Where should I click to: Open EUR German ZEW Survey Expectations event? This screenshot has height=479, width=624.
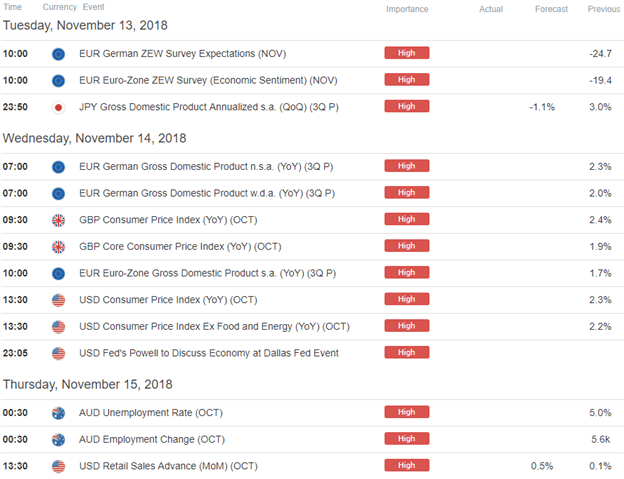[182, 54]
